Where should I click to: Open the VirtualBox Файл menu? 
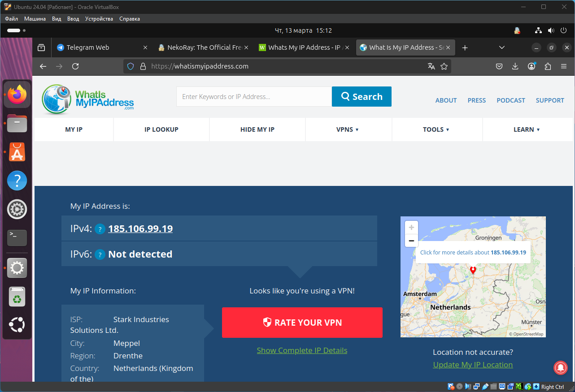tap(12, 19)
